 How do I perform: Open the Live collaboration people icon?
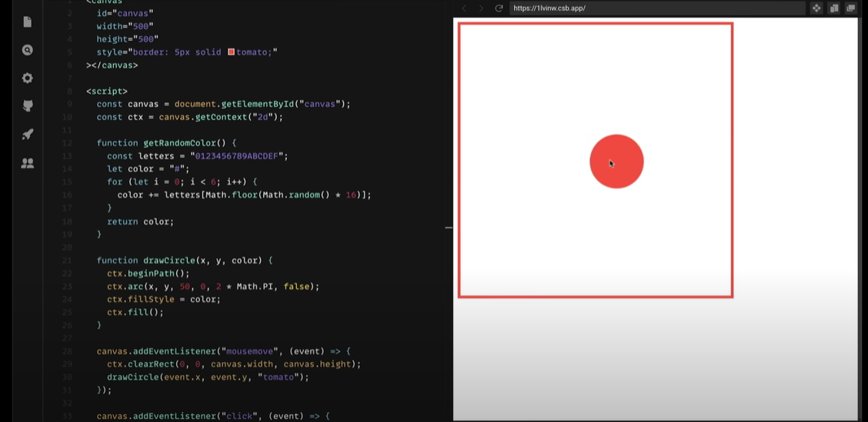coord(27,163)
